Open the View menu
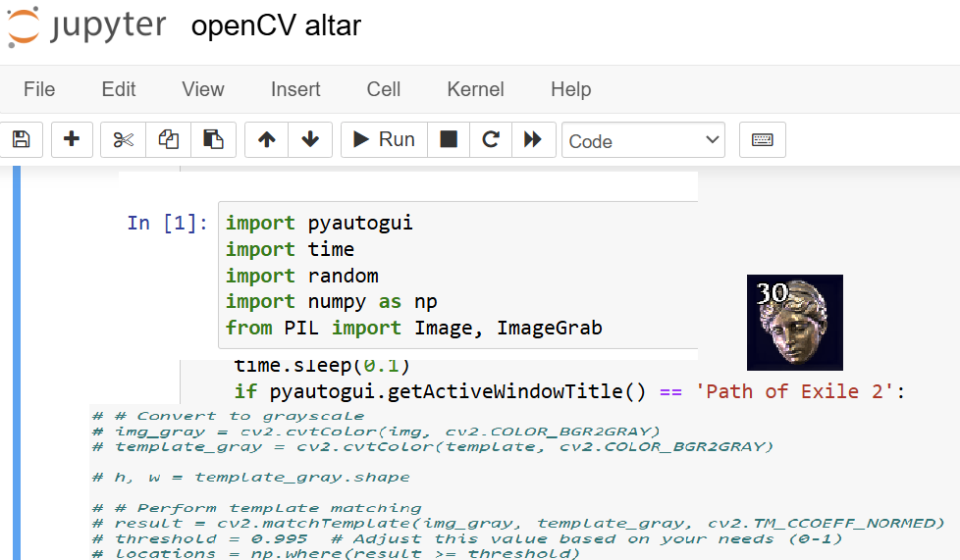Image resolution: width=960 pixels, height=560 pixels. tap(202, 89)
